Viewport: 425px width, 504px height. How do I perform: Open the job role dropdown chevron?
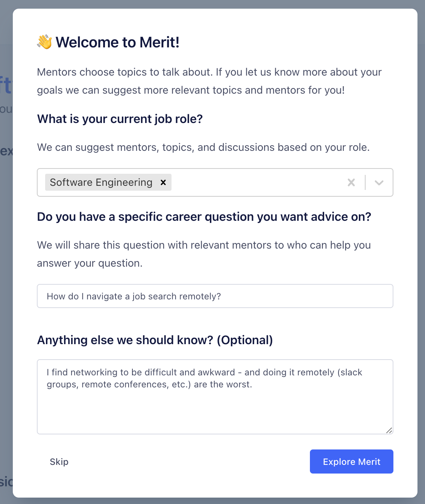pyautogui.click(x=379, y=182)
